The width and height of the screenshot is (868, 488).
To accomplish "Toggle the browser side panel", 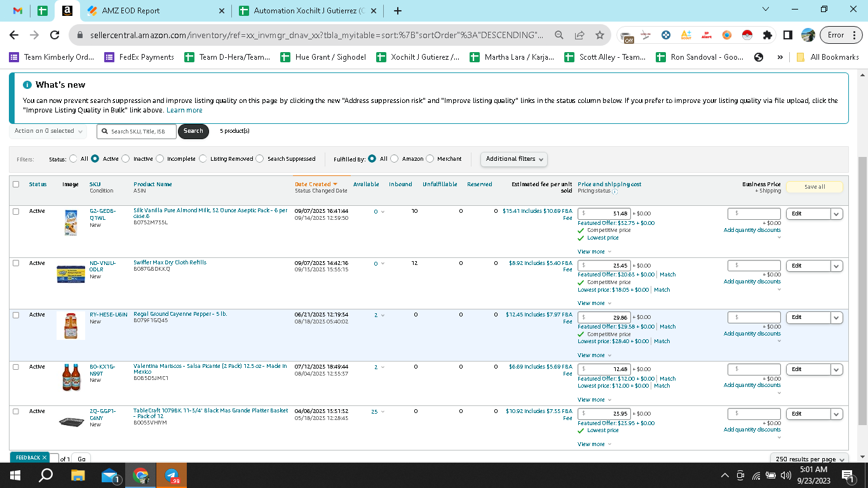I will click(788, 35).
